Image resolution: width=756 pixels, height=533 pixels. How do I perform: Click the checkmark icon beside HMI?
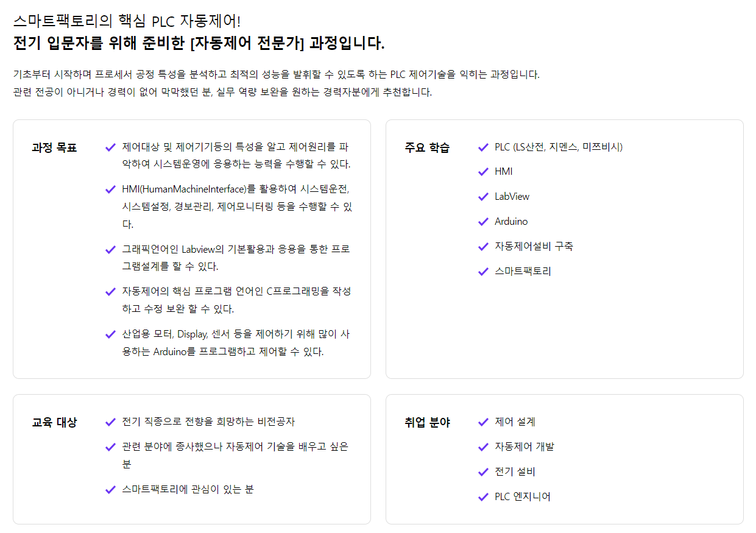pos(483,172)
